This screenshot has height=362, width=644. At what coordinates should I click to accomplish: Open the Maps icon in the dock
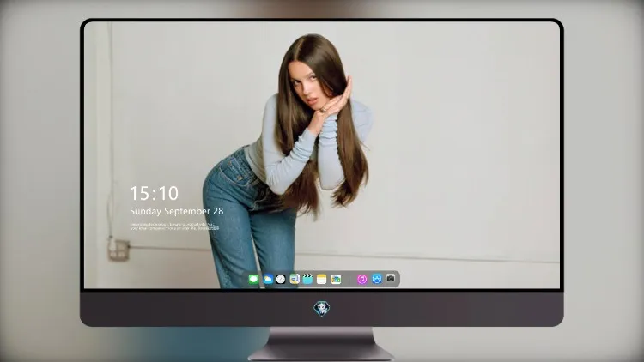(295, 279)
